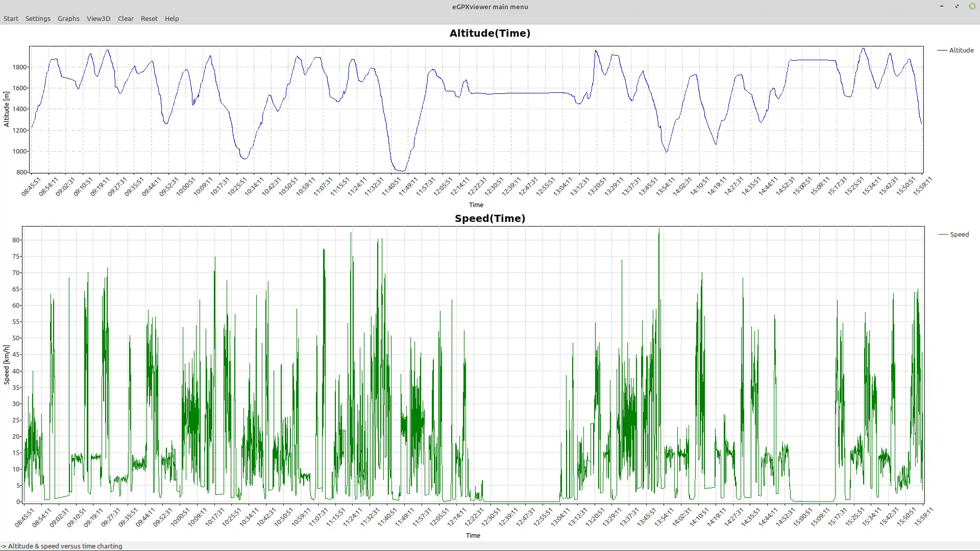Open the Start menu
This screenshot has width=980, height=551.
(11, 19)
